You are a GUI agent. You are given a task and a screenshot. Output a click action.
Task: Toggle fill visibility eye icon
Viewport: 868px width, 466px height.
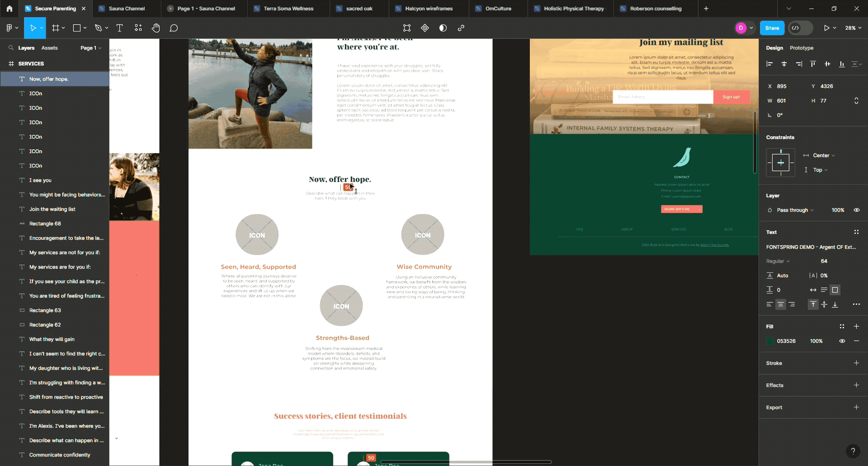click(842, 341)
